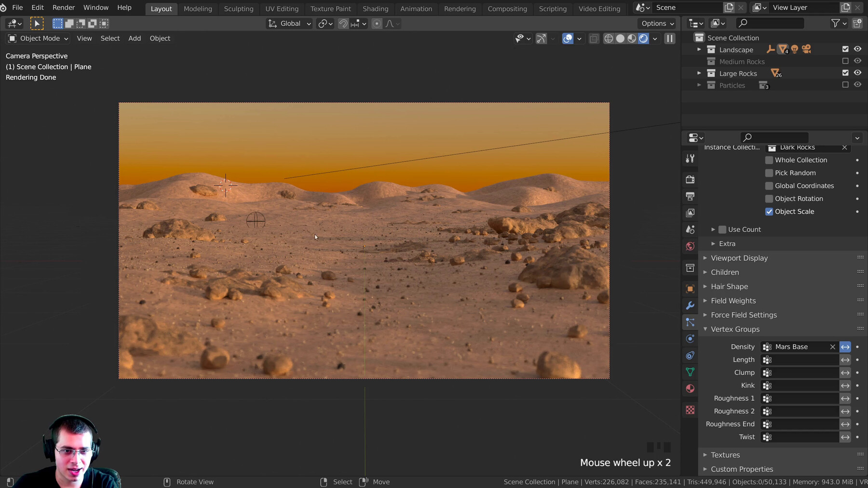Hide Landscape collection using eye icon

[857, 49]
